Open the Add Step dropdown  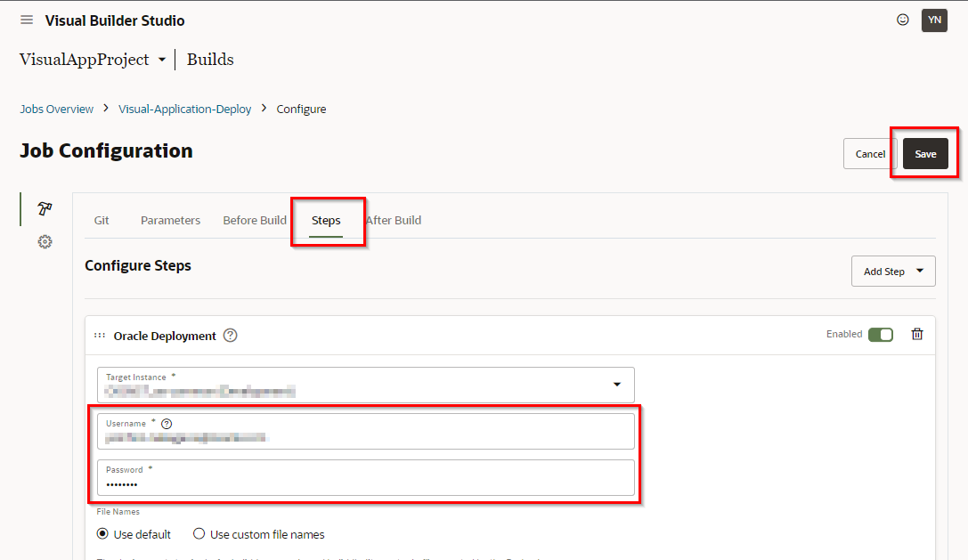[x=892, y=272]
